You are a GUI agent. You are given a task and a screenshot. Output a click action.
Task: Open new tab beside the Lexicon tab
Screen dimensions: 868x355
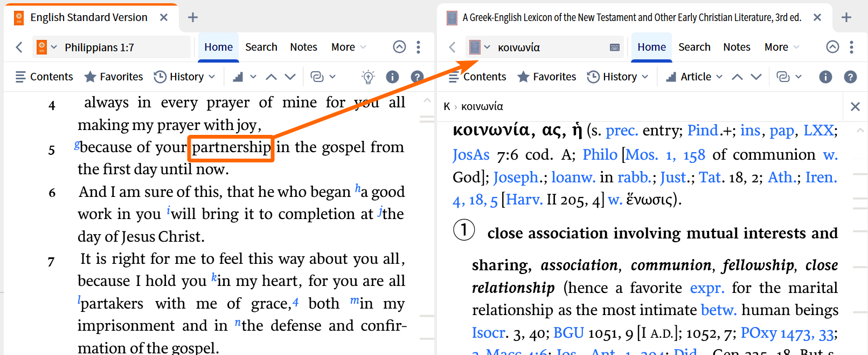[846, 18]
